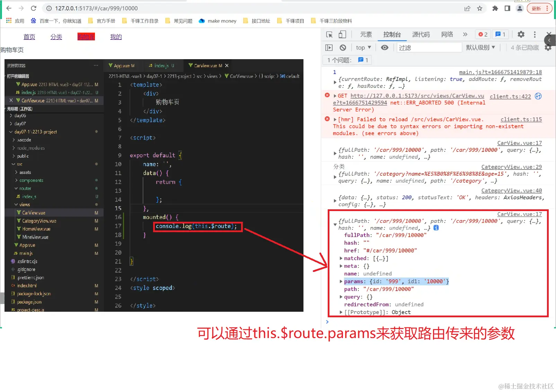556x392 pixels.
Task: Expand the [hmr] Failed to reload error
Action: tap(335, 119)
